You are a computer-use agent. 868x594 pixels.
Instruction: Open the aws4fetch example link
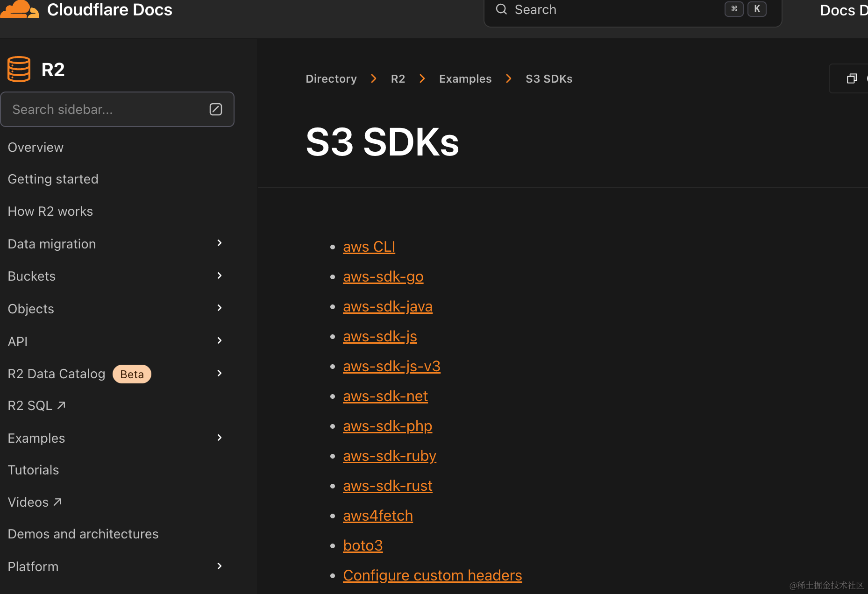(x=378, y=516)
